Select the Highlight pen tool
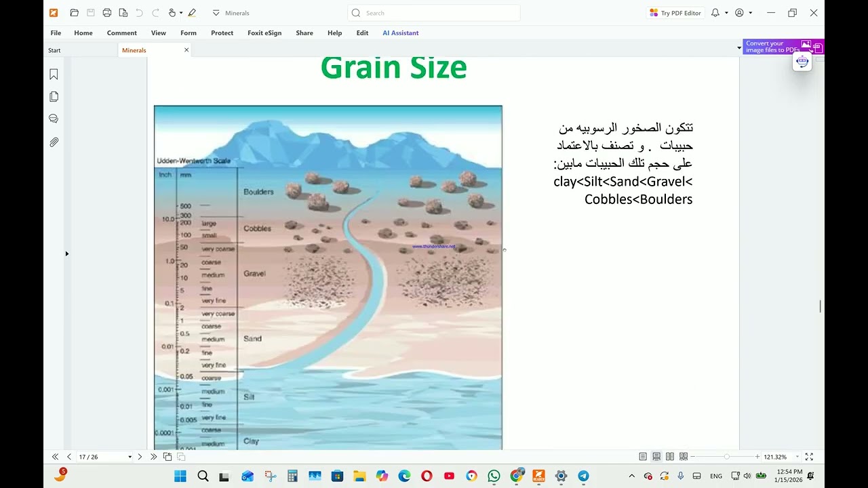 (192, 13)
